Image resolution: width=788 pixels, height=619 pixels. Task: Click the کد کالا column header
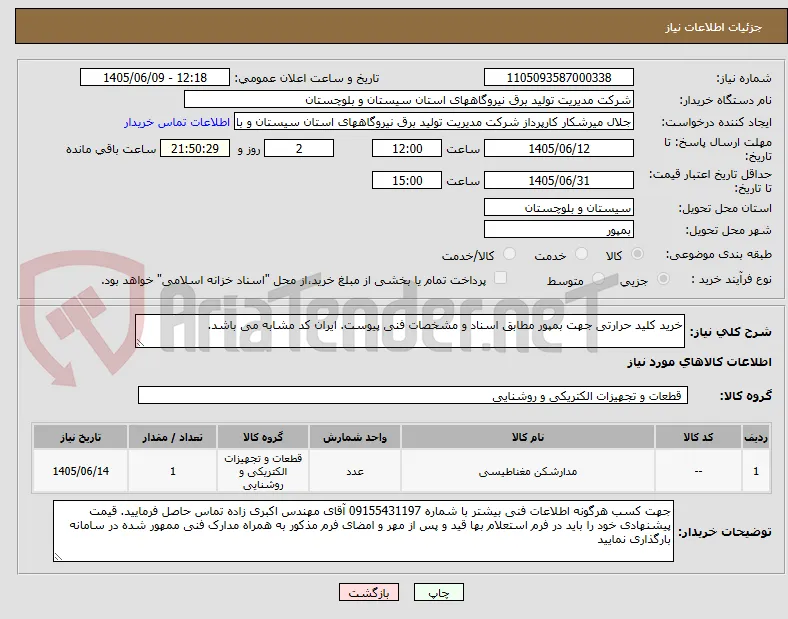point(698,437)
